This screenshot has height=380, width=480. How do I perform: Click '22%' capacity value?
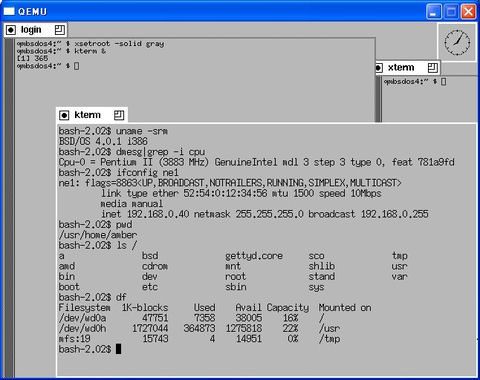[290, 329]
